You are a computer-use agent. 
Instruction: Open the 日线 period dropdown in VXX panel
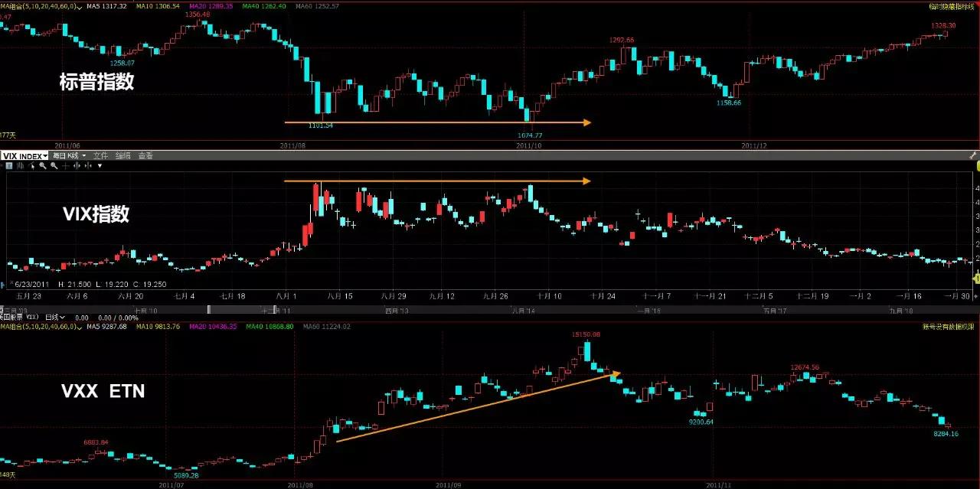point(55,317)
